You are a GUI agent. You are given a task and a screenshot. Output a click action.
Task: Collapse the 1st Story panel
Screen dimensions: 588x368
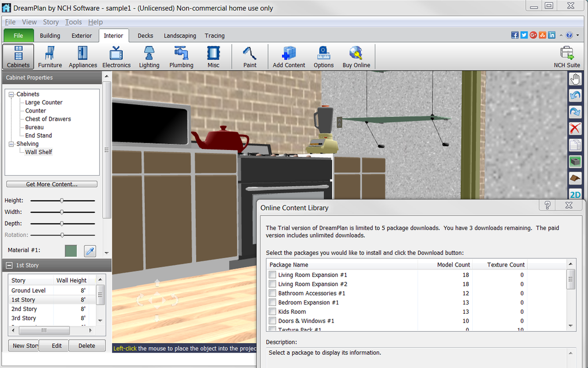point(9,265)
